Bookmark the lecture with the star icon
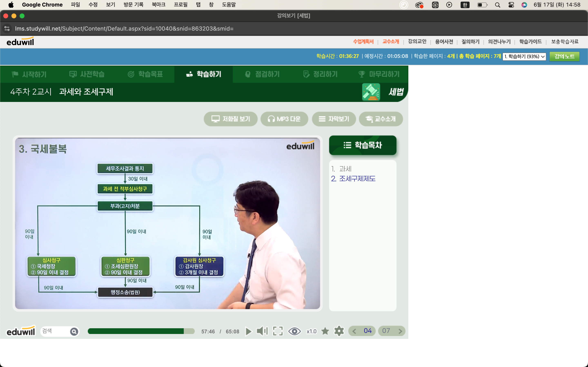The height and width of the screenshot is (367, 588). [x=325, y=331]
